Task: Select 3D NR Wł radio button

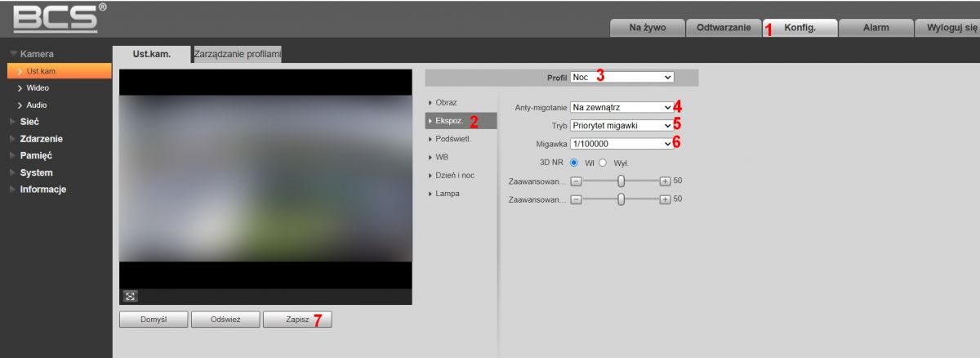Action: tap(573, 162)
